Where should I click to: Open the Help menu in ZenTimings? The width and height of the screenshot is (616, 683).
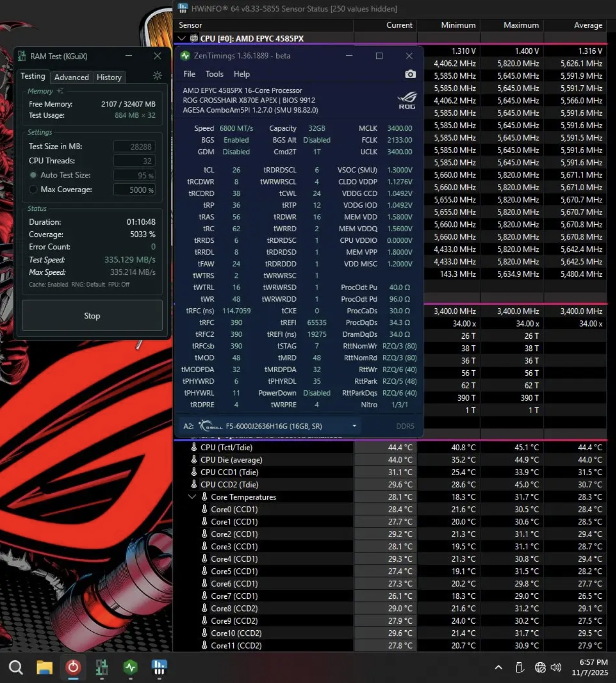(242, 74)
